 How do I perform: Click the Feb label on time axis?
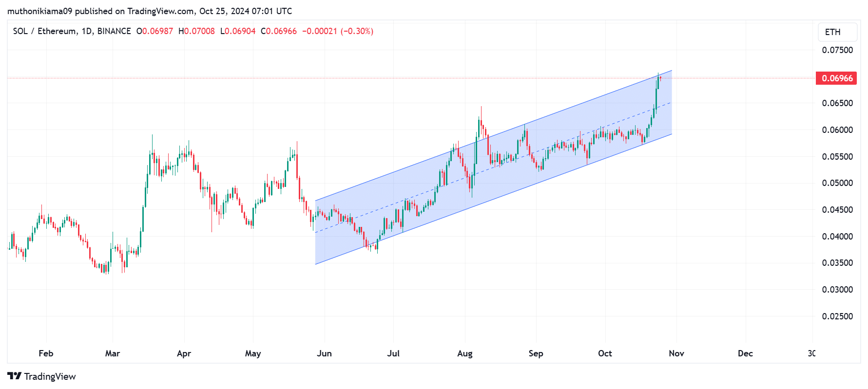coord(46,353)
